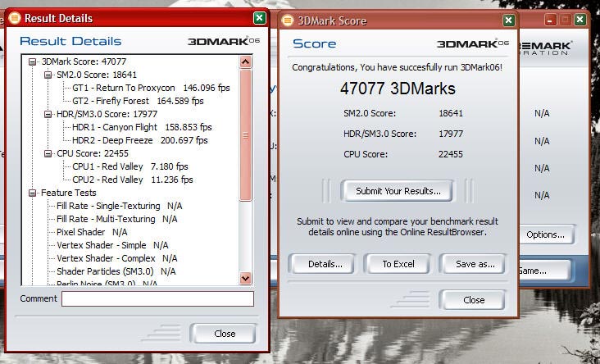Select HDR1 - Canyon Flight row
The image size is (600, 364).
tap(142, 127)
